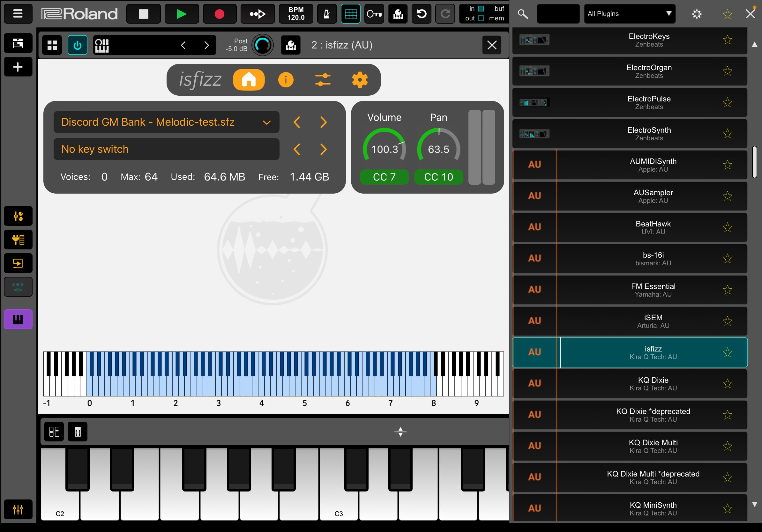
Task: Select FM Essential Yamaha plugin row
Action: pyautogui.click(x=630, y=290)
